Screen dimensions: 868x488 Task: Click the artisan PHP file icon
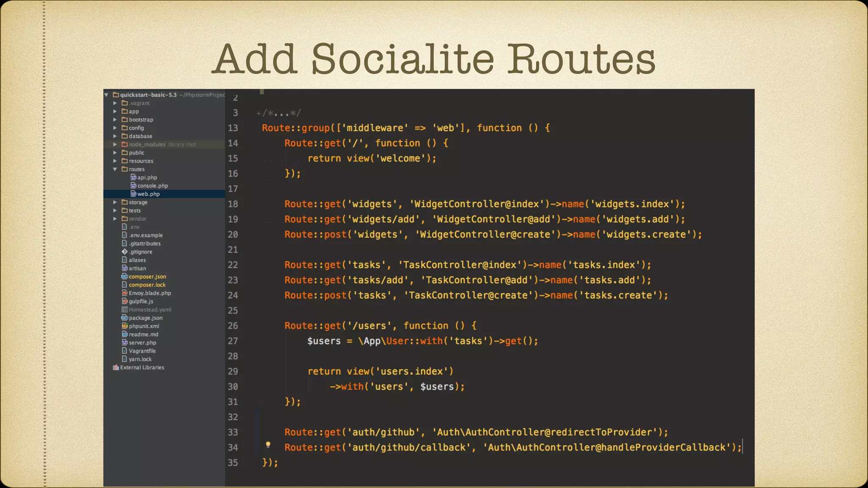pos(125,268)
